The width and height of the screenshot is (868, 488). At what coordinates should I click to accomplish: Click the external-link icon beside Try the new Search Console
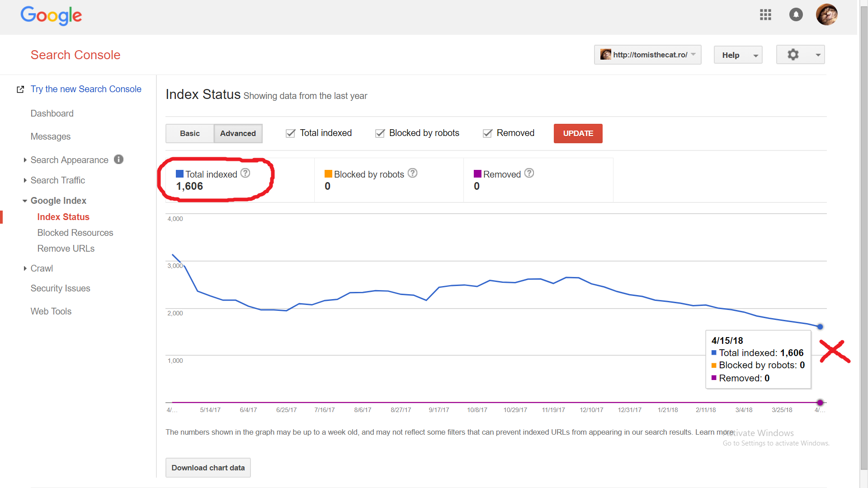[x=20, y=89]
